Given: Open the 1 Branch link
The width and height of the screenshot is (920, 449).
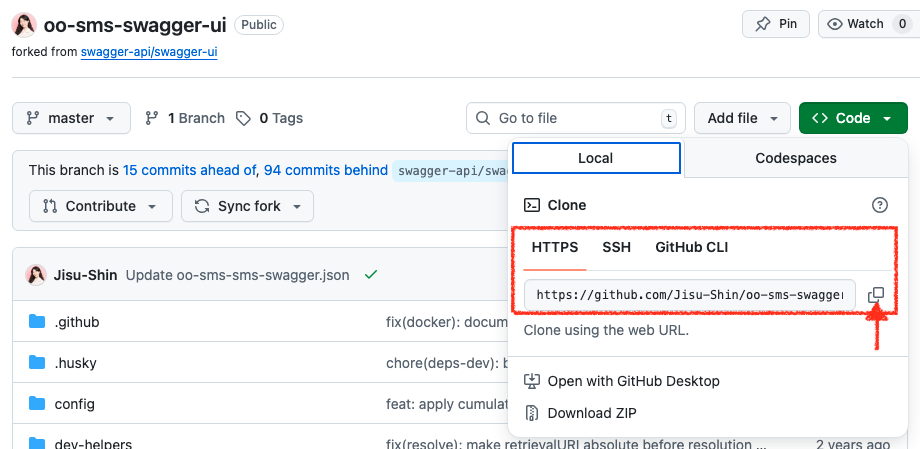Looking at the screenshot, I should pos(185,118).
